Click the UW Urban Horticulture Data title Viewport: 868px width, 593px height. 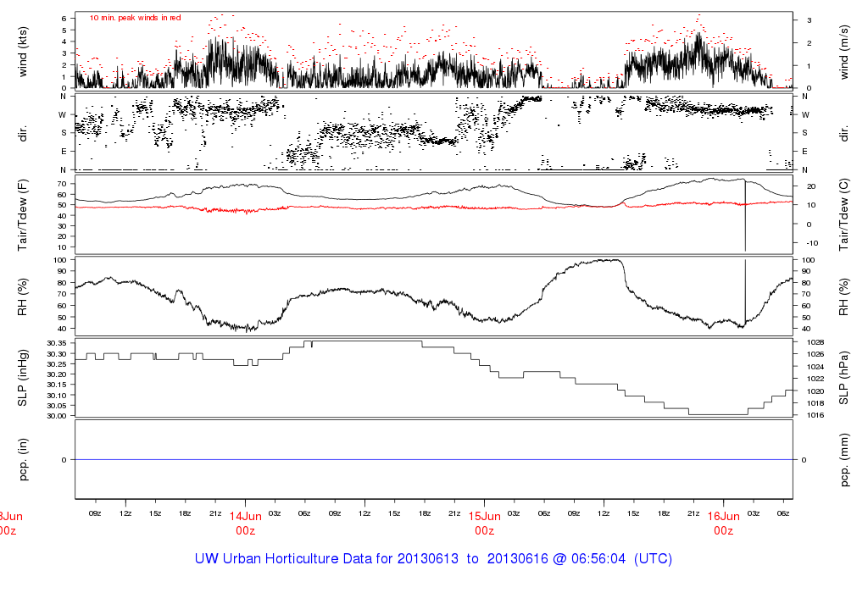point(434,559)
